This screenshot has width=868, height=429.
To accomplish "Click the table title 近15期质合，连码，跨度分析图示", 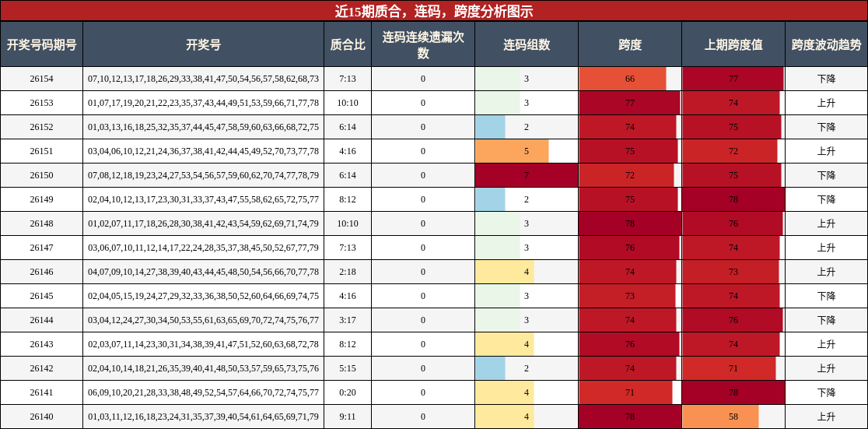I will 434,11.
